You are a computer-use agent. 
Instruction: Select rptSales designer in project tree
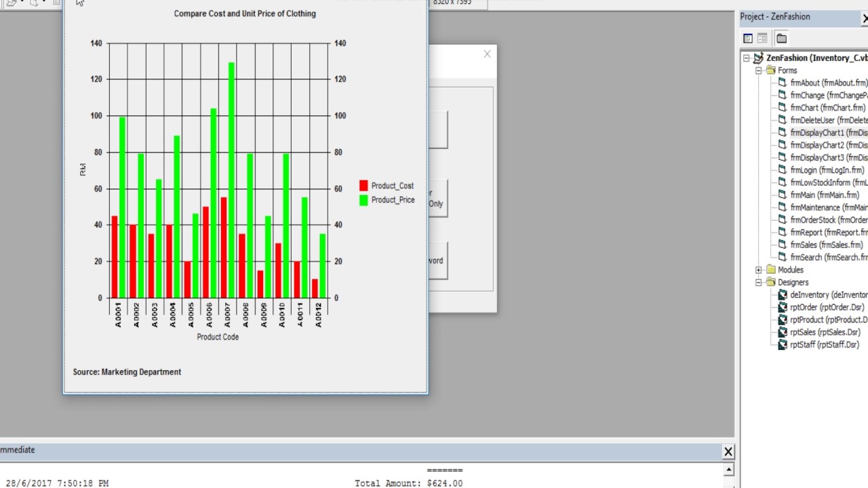825,332
